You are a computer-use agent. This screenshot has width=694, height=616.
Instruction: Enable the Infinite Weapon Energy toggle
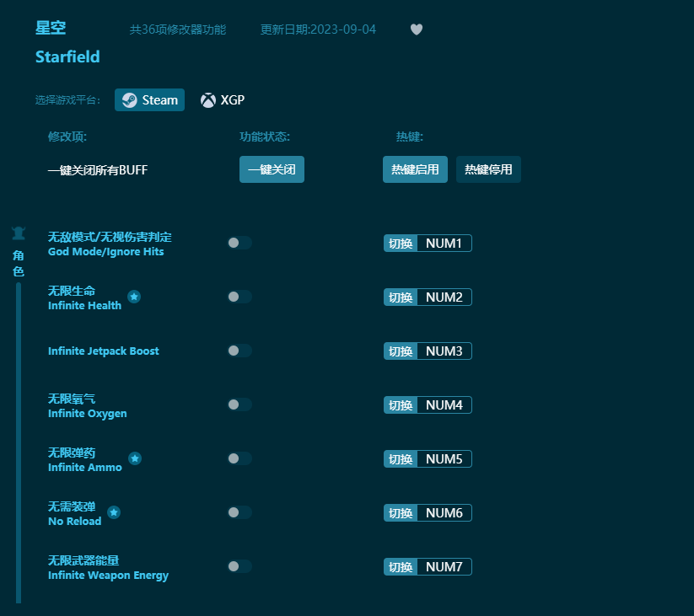[x=239, y=566]
